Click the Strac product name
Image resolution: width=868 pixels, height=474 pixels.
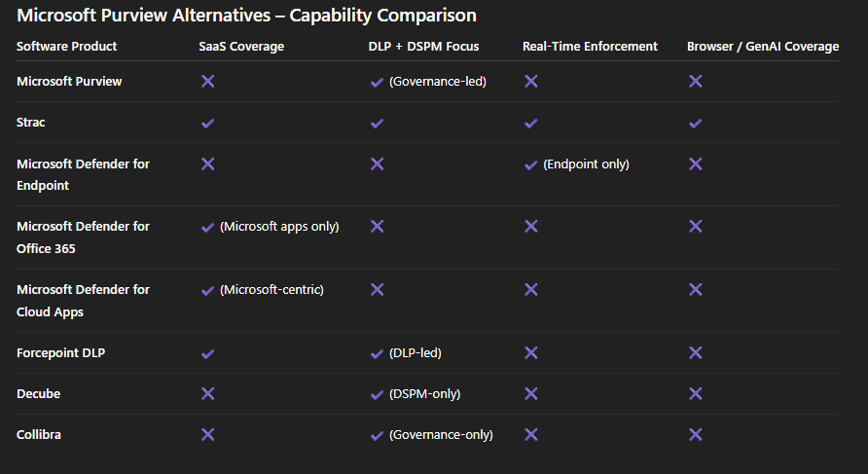pyautogui.click(x=30, y=123)
